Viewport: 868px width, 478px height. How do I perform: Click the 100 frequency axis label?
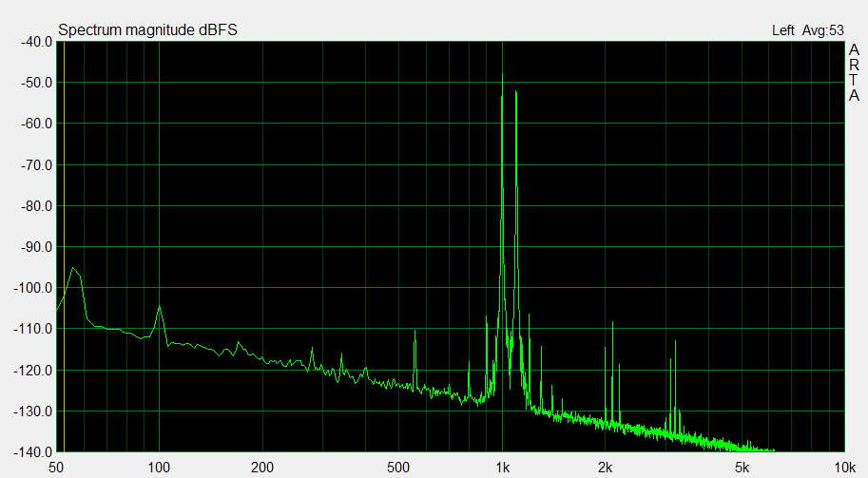[x=159, y=468]
